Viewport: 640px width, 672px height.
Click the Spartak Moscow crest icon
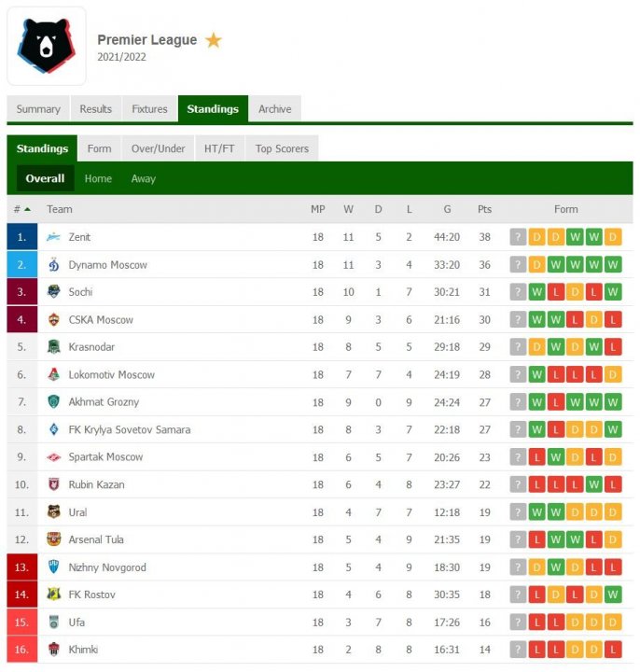[x=54, y=457]
